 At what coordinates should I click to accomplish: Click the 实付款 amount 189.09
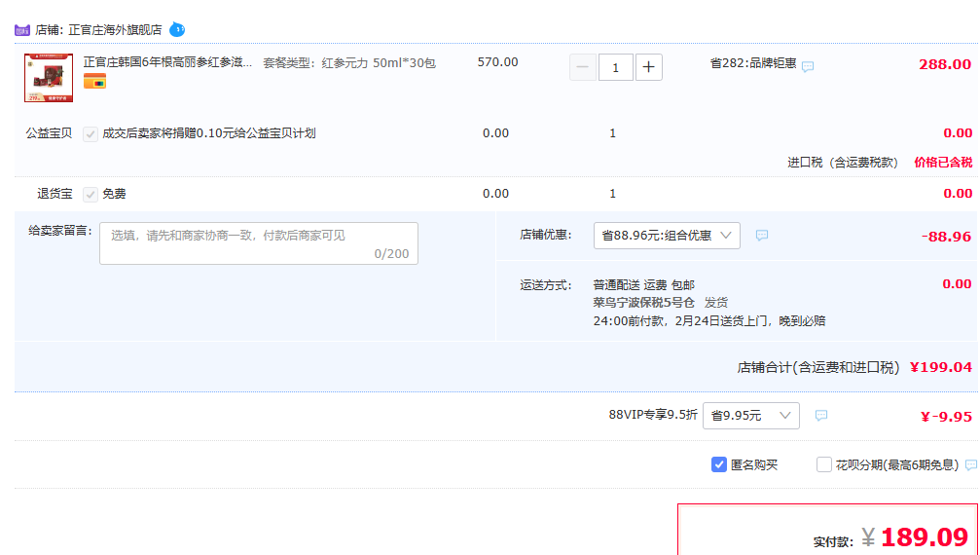click(925, 536)
